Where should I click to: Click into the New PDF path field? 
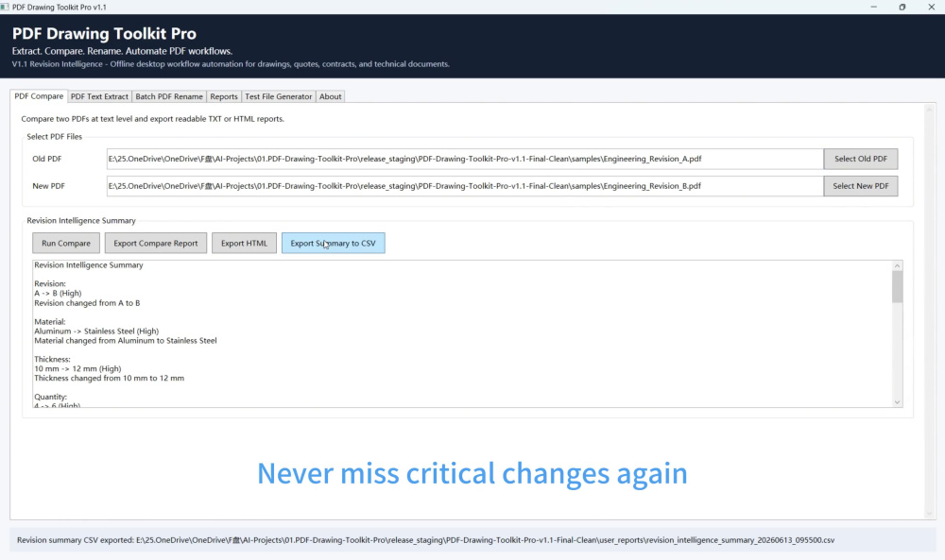(465, 186)
